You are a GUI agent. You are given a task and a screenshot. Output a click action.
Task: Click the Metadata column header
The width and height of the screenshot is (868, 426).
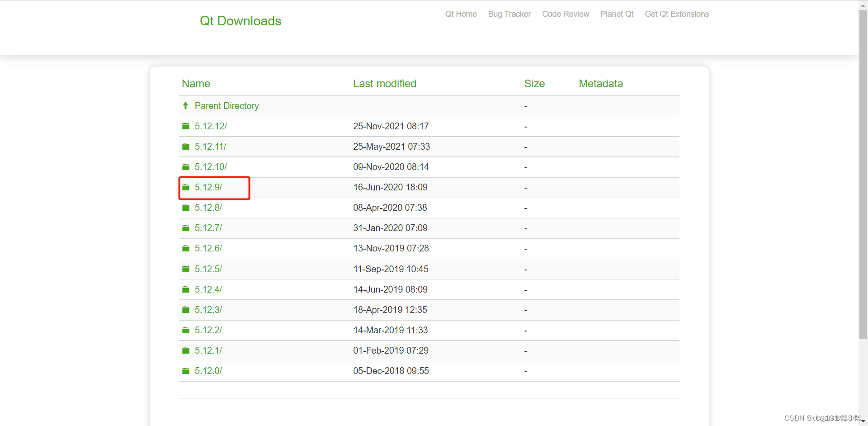coord(601,84)
